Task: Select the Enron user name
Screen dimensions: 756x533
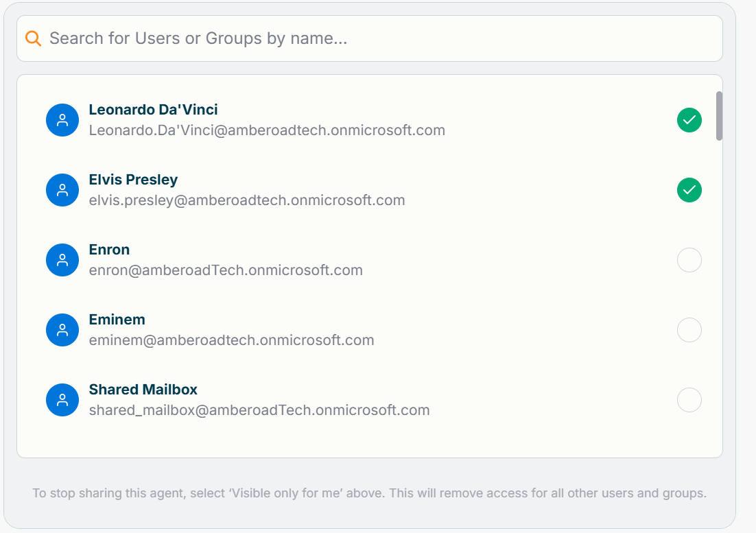Action: point(109,250)
